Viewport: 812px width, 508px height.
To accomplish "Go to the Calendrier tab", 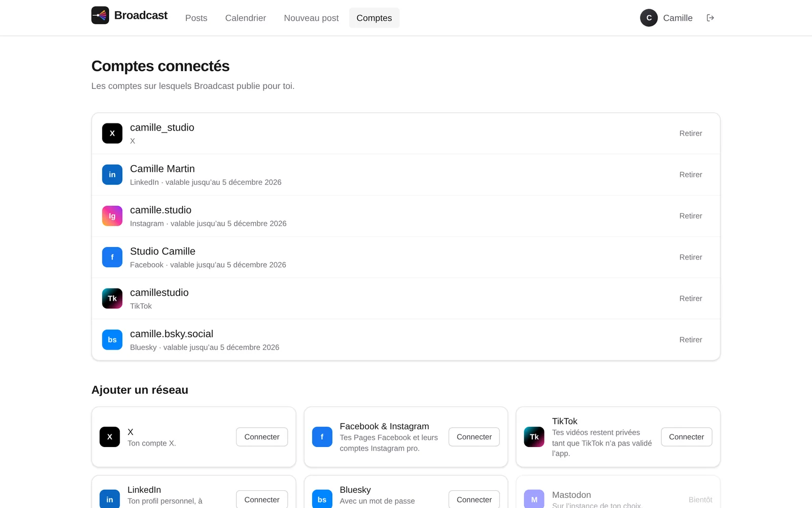I will (x=246, y=18).
